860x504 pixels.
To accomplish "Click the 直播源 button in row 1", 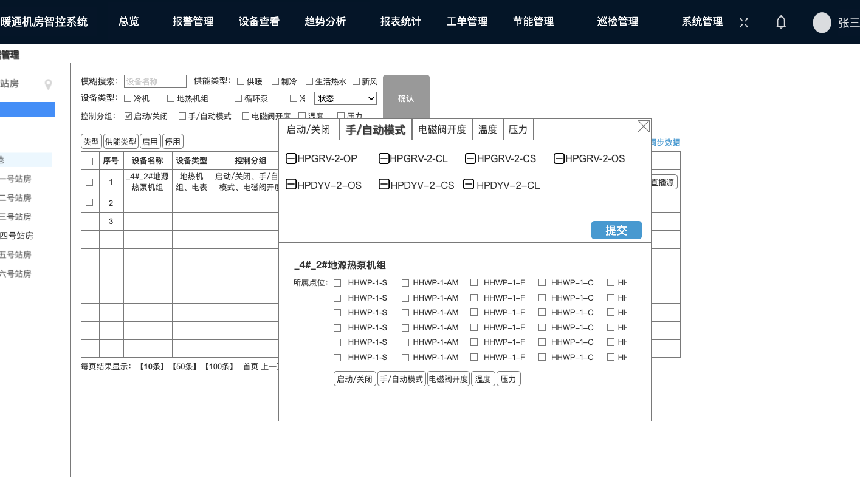I will point(663,182).
